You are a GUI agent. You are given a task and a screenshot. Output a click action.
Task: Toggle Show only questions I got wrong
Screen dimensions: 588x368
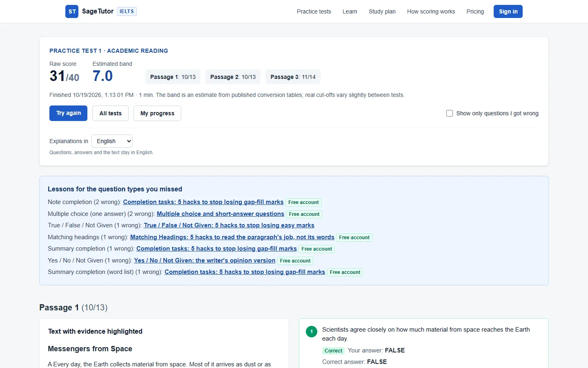point(450,113)
